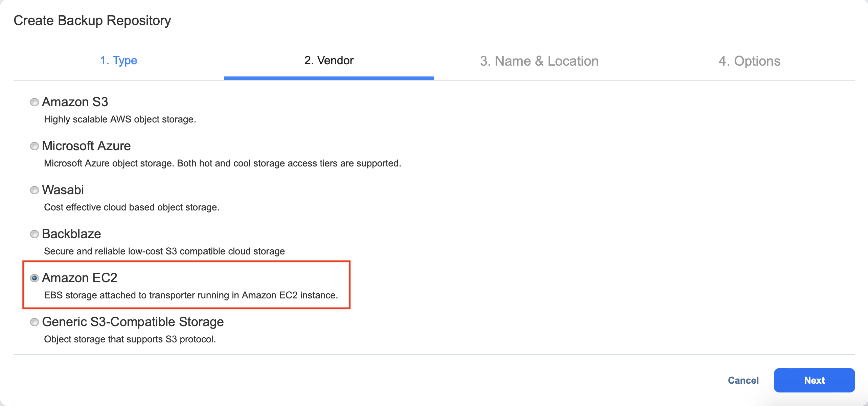The width and height of the screenshot is (868, 406).
Task: Go back to the 1. Type step
Action: click(118, 61)
